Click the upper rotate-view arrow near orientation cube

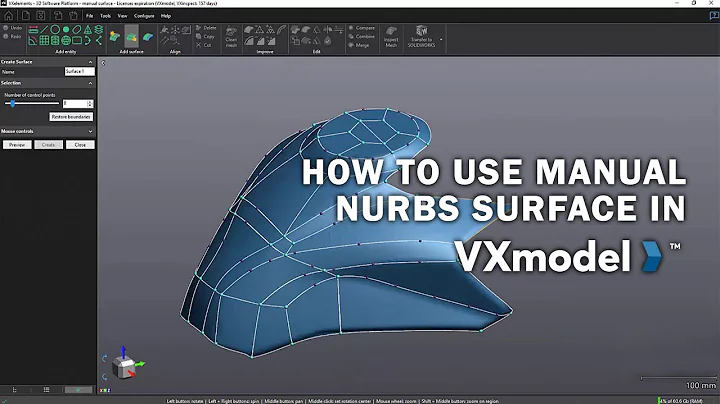(105, 358)
